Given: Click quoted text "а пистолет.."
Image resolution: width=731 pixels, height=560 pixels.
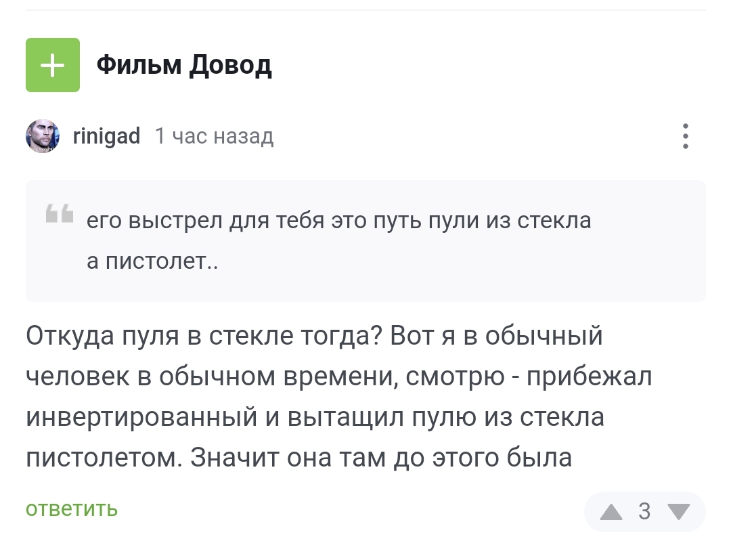Looking at the screenshot, I should point(152,261).
